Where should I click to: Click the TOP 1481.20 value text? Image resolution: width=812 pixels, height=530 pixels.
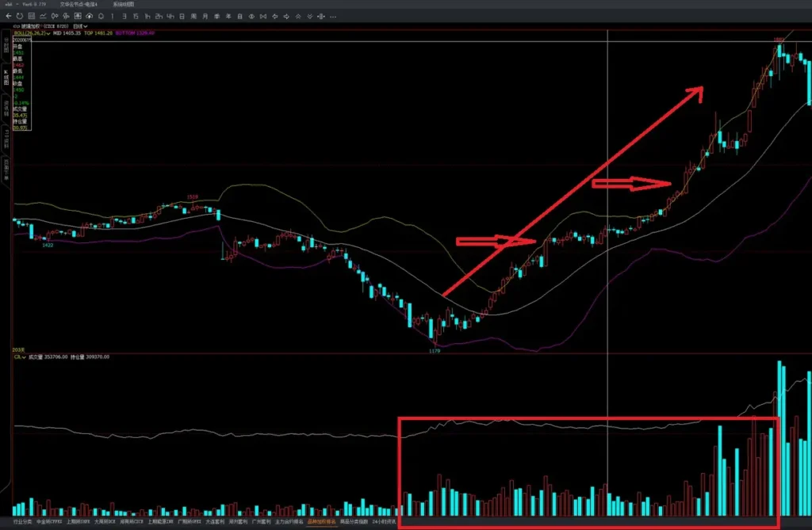[x=98, y=33]
